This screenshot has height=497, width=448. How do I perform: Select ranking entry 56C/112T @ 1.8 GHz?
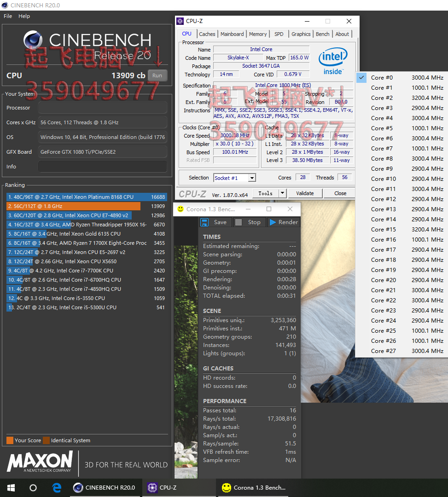click(x=86, y=206)
